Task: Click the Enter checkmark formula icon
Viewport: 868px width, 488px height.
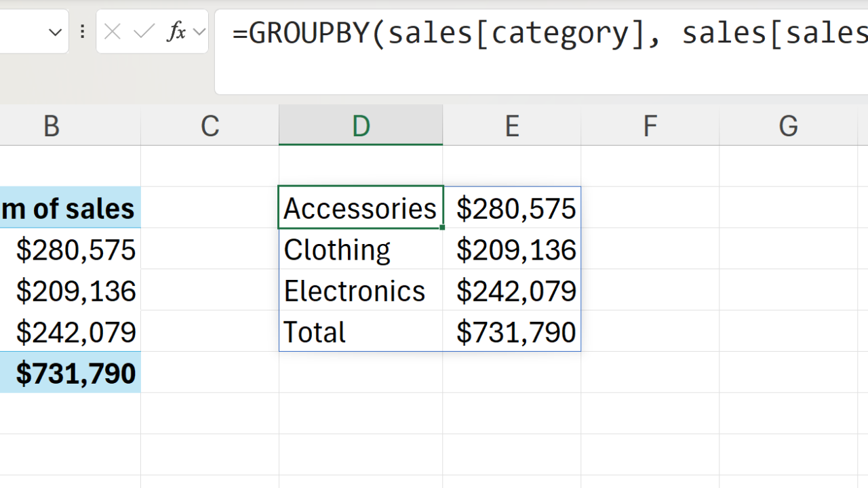Action: (x=144, y=32)
